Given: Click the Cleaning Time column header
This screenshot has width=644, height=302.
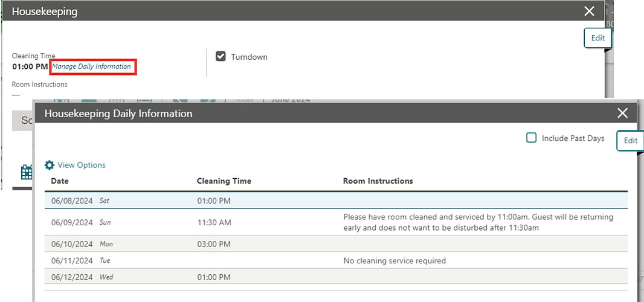Looking at the screenshot, I should click(x=224, y=181).
